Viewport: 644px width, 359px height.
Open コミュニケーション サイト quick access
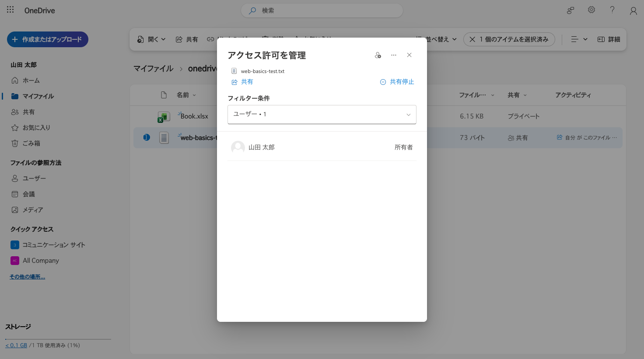point(48,245)
